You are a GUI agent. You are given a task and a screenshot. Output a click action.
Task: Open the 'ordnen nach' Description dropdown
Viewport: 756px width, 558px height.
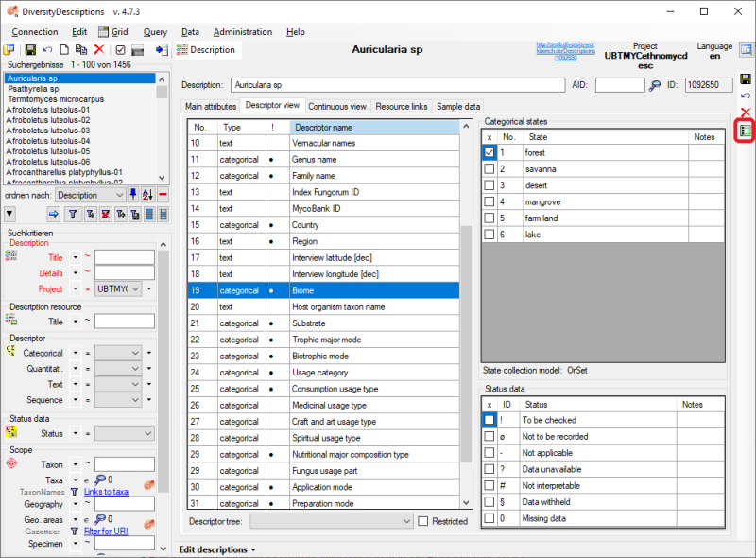coord(90,194)
